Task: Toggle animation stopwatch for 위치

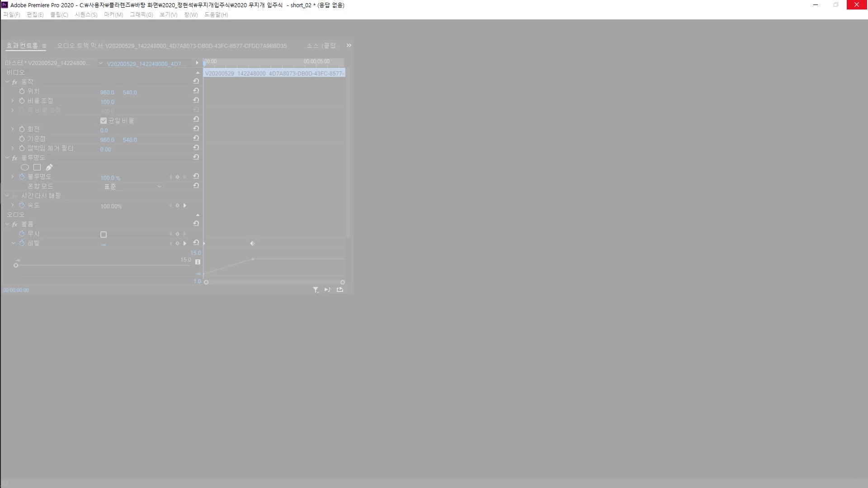Action: (x=22, y=91)
